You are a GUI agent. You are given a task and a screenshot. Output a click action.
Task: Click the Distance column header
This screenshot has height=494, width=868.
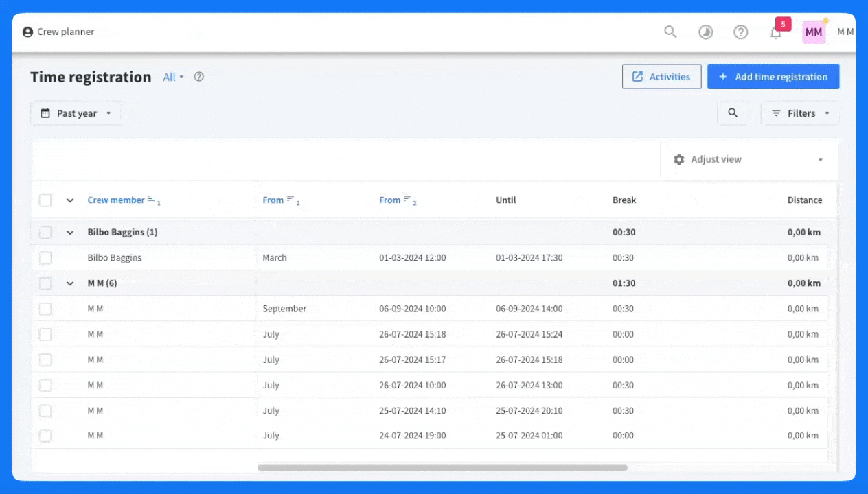(805, 200)
